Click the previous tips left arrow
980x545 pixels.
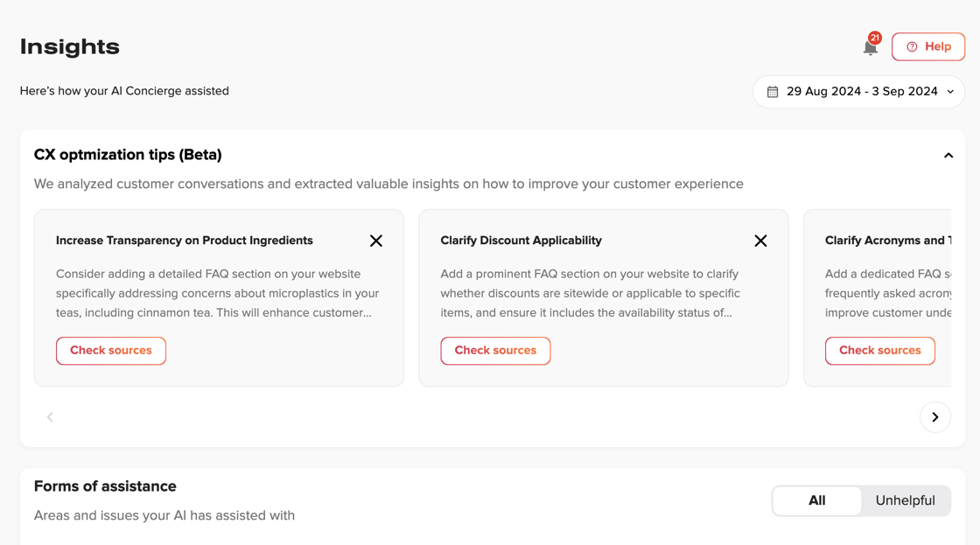coord(50,417)
